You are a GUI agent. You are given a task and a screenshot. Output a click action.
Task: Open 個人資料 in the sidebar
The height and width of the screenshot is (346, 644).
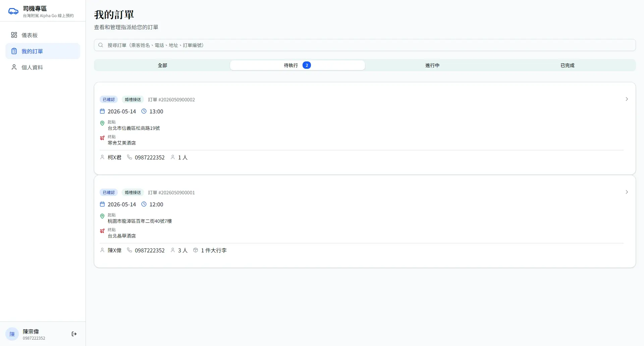point(43,67)
